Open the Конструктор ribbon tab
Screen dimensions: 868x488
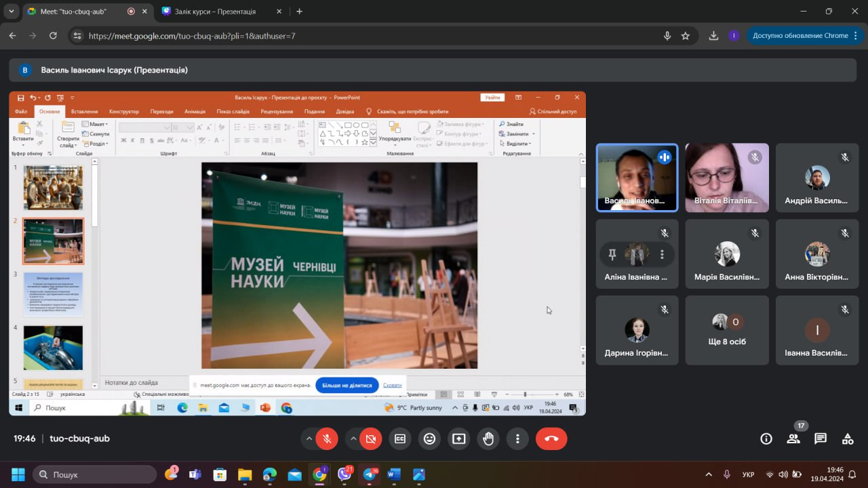(x=124, y=111)
